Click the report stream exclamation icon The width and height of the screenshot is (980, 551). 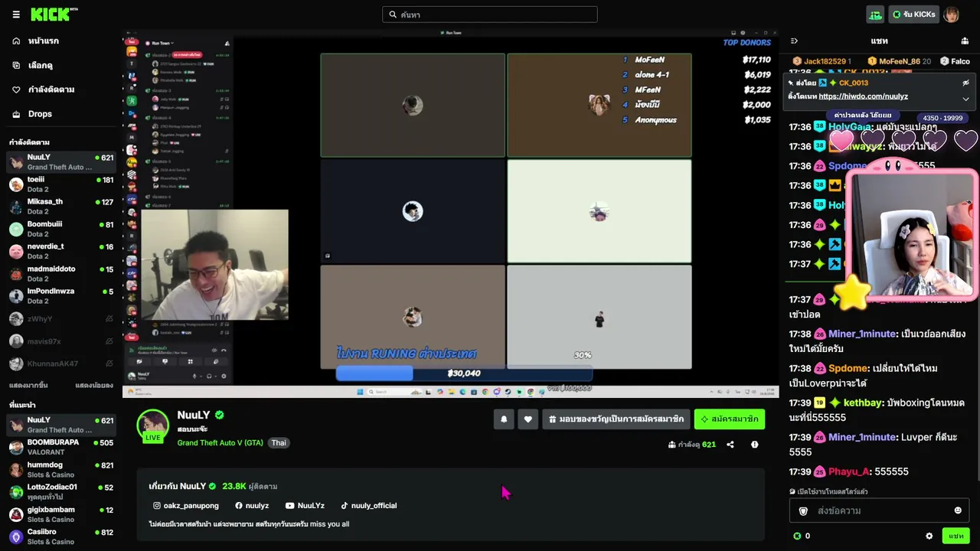(x=755, y=445)
